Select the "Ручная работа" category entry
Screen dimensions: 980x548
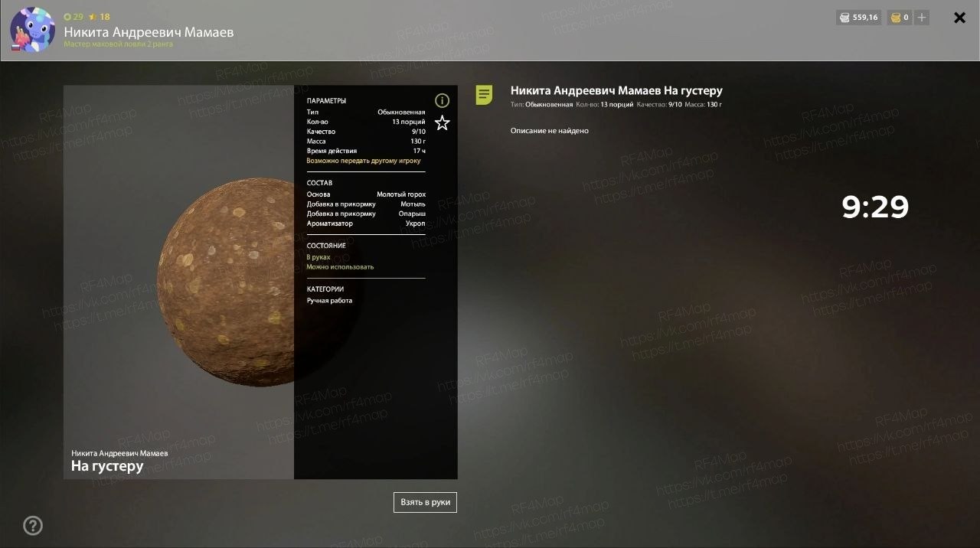tap(329, 301)
